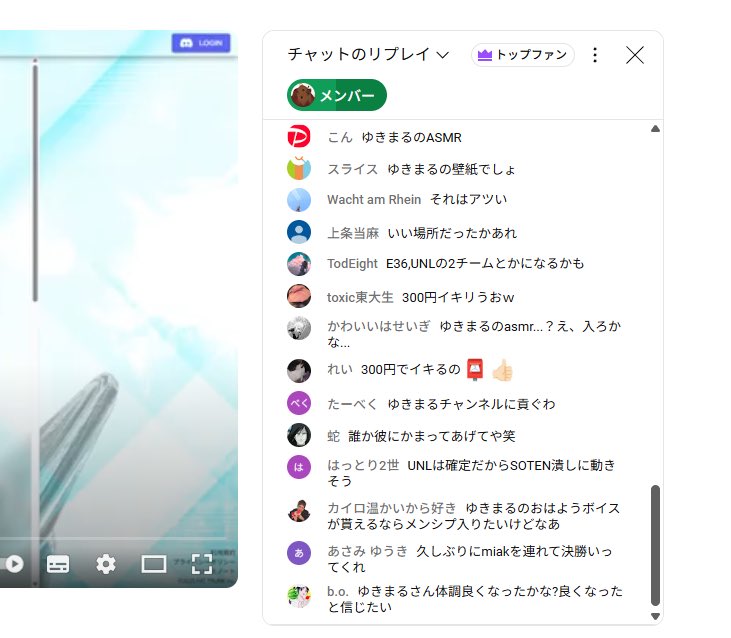The image size is (731, 638).
Task: Click message ゆきまるチャンネルに貢ぐわ
Action: (x=471, y=404)
